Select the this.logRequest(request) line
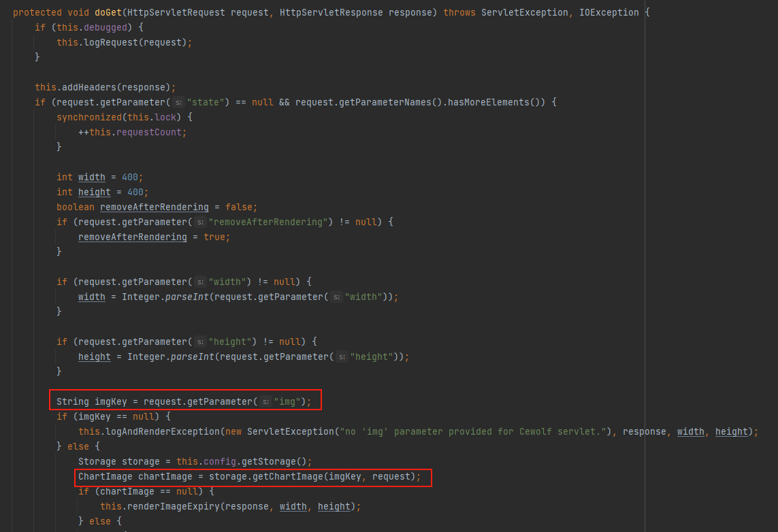The height and width of the screenshot is (532, 778). (x=124, y=43)
